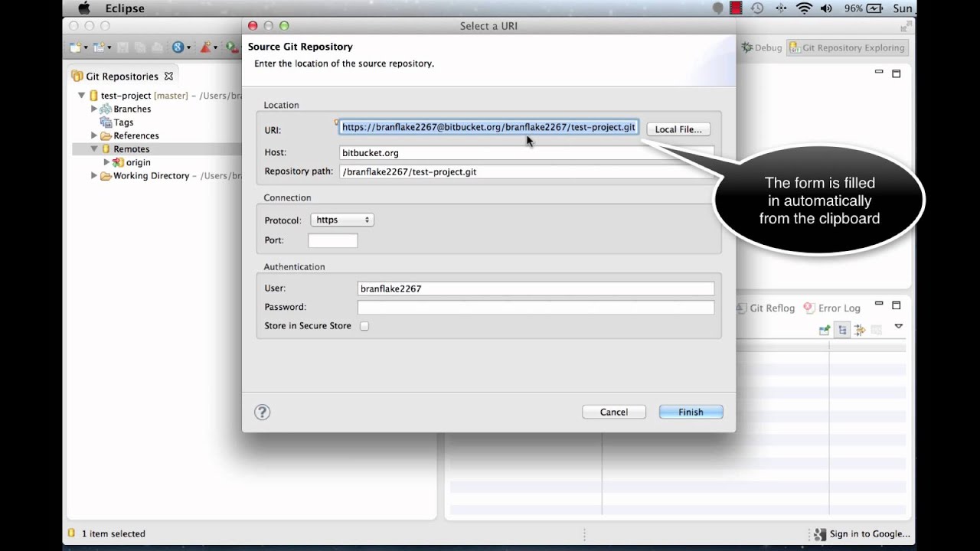Toggle hierarchical layout icon in lower panel

pyautogui.click(x=842, y=330)
